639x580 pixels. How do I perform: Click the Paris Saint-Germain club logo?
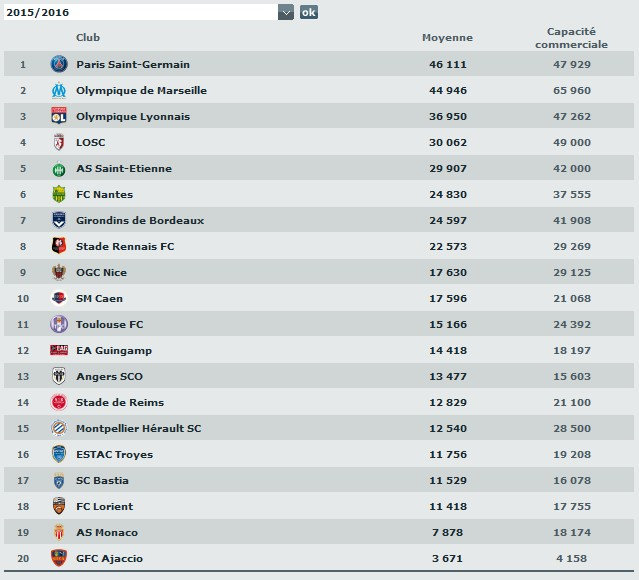pyautogui.click(x=58, y=64)
